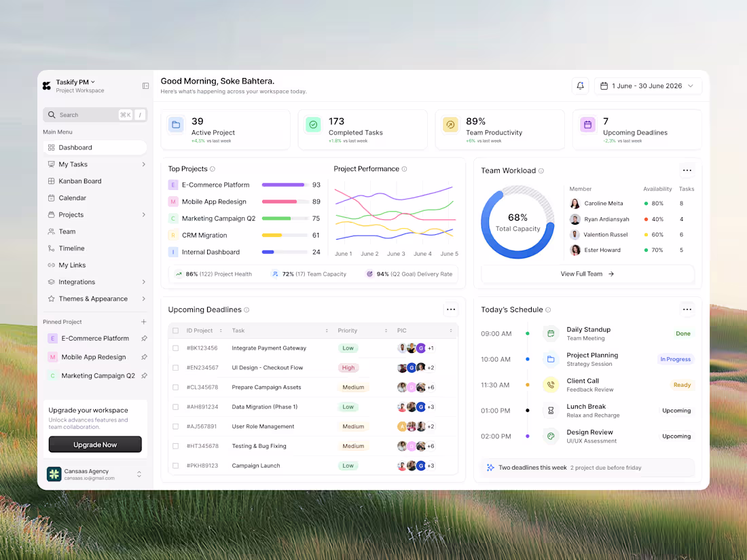Open Upcoming Deadlines more options
Screen dimensions: 747x560
coord(451,310)
